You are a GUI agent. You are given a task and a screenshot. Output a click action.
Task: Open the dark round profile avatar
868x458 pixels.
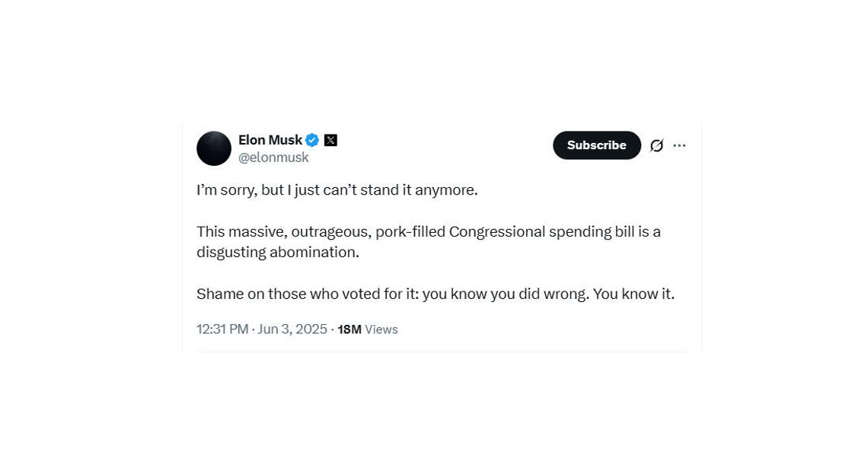[x=214, y=148]
